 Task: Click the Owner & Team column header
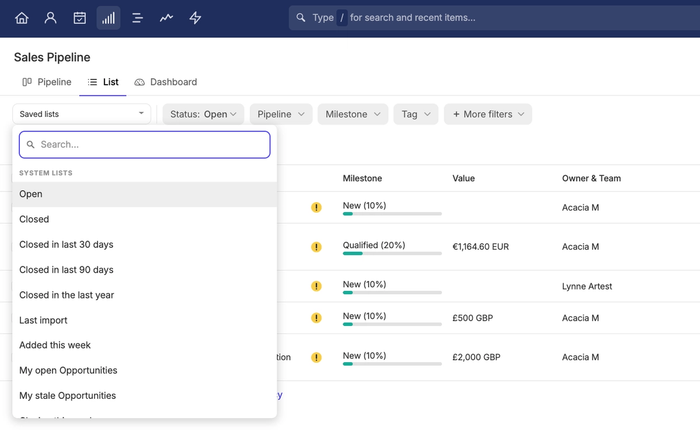click(591, 178)
